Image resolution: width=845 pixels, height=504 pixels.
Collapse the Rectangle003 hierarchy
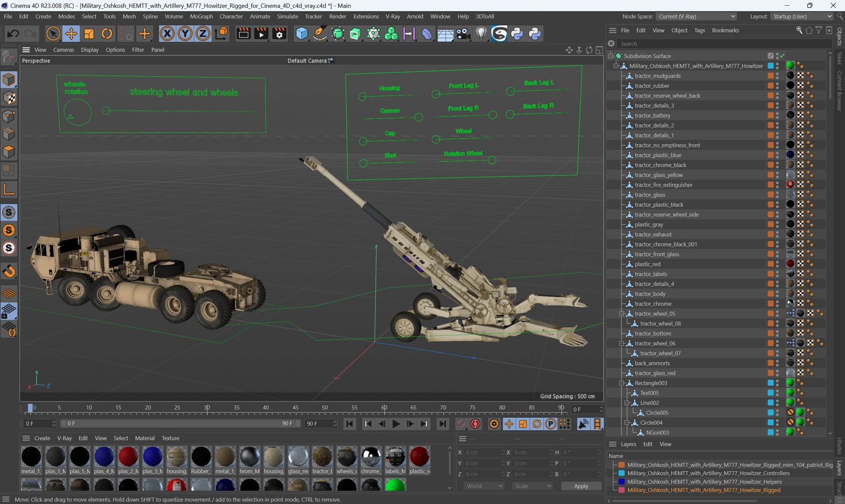click(622, 383)
